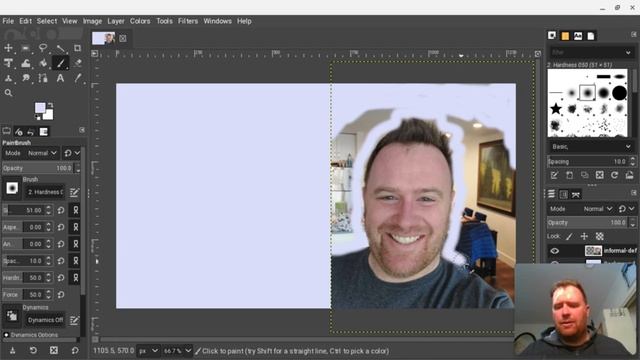Select the Smudge tool
Image resolution: width=640 pixels, height=360 pixels.
pyautogui.click(x=25, y=78)
